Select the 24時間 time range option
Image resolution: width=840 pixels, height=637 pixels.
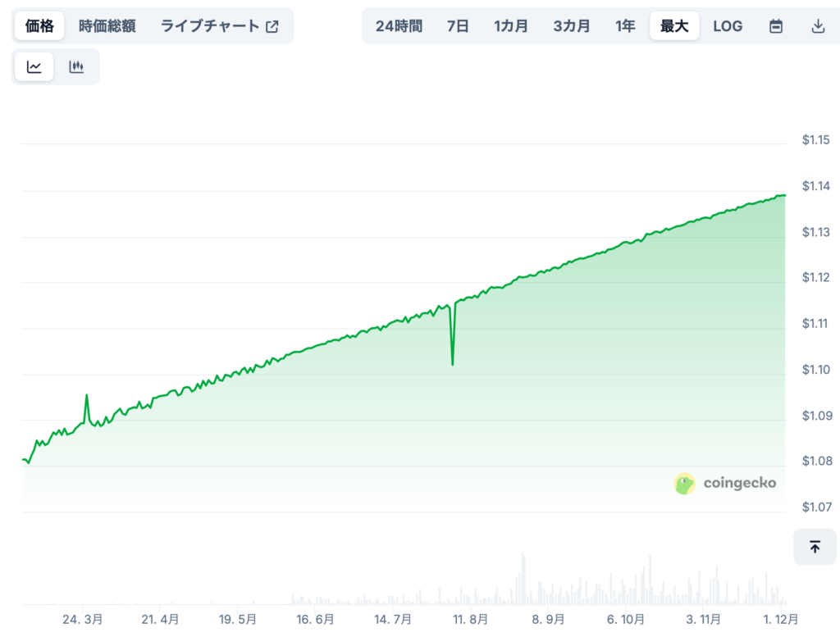click(397, 25)
